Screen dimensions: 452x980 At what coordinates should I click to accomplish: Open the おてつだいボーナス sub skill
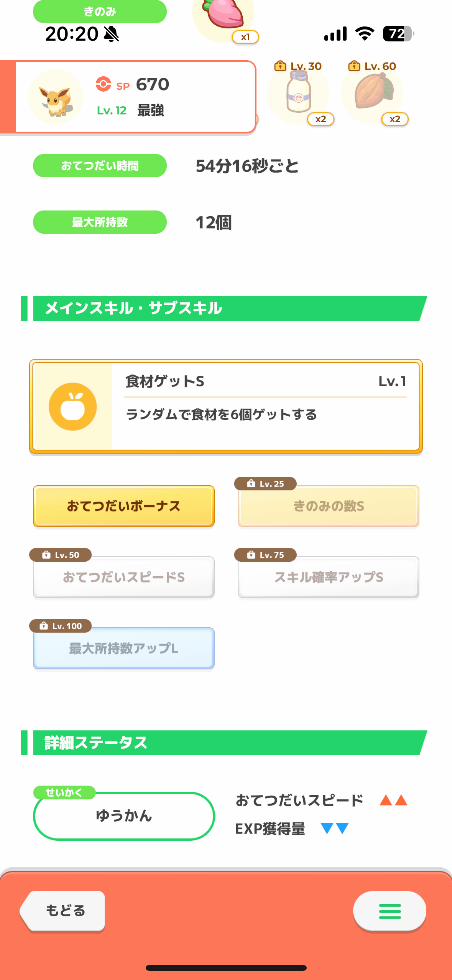click(x=123, y=506)
